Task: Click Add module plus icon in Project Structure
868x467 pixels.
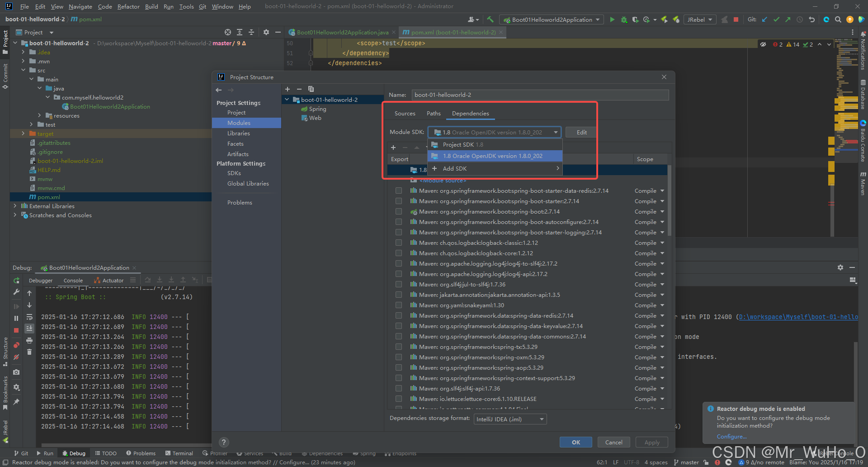Action: (x=287, y=89)
